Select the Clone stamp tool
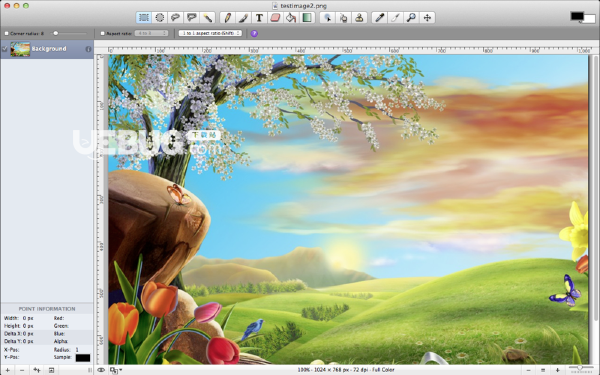600x375 pixels. (x=359, y=18)
